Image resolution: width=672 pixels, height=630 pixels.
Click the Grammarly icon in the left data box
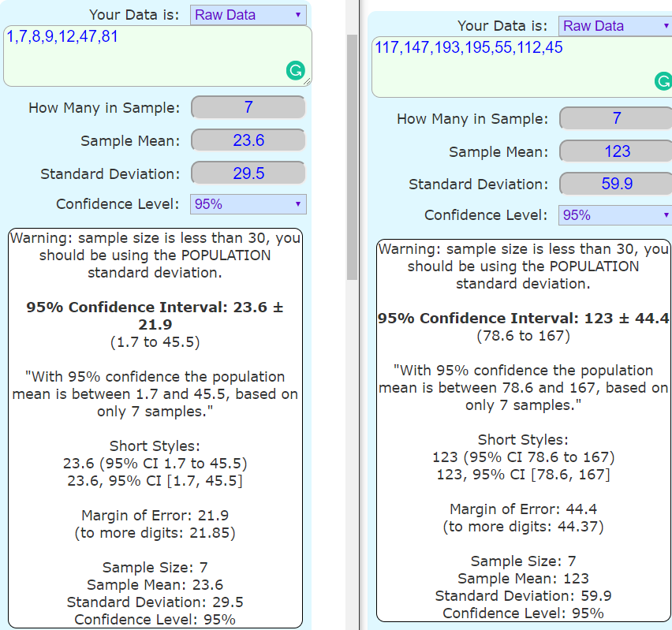pyautogui.click(x=295, y=70)
